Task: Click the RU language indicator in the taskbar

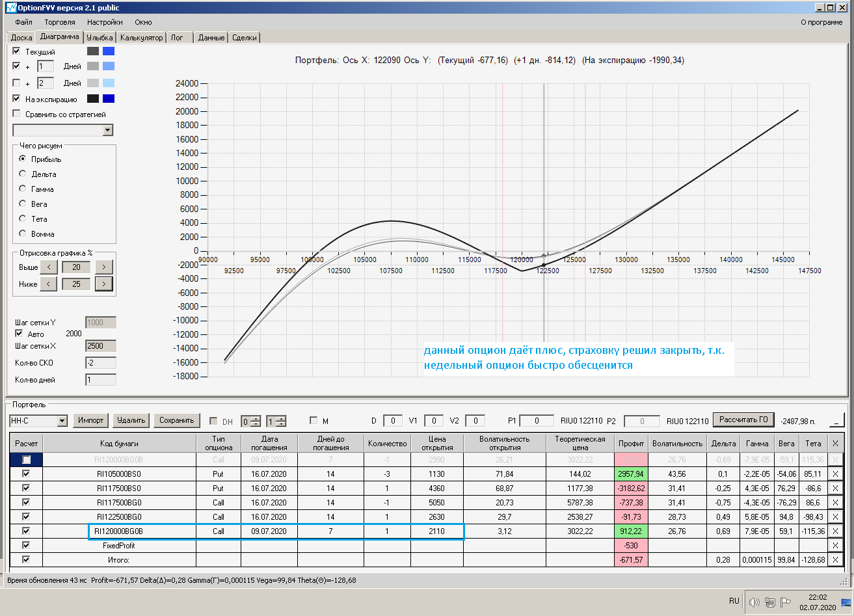Action: (x=734, y=601)
